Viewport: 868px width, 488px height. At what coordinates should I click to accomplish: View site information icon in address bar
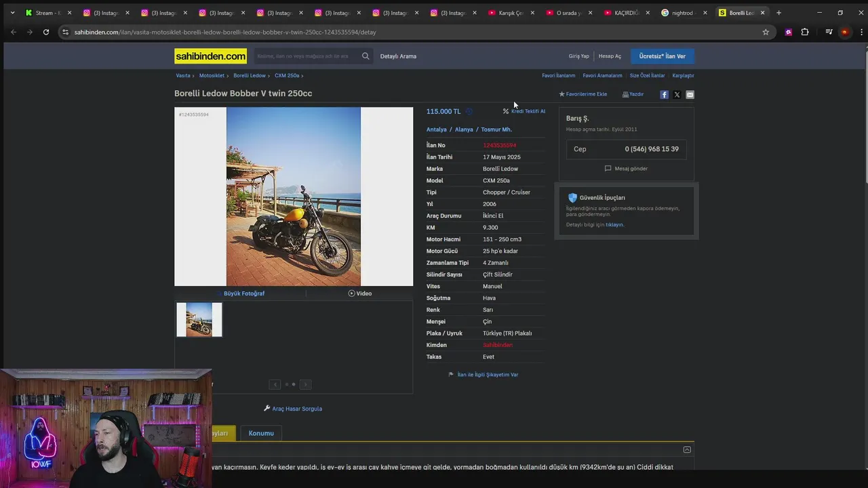[x=65, y=32]
